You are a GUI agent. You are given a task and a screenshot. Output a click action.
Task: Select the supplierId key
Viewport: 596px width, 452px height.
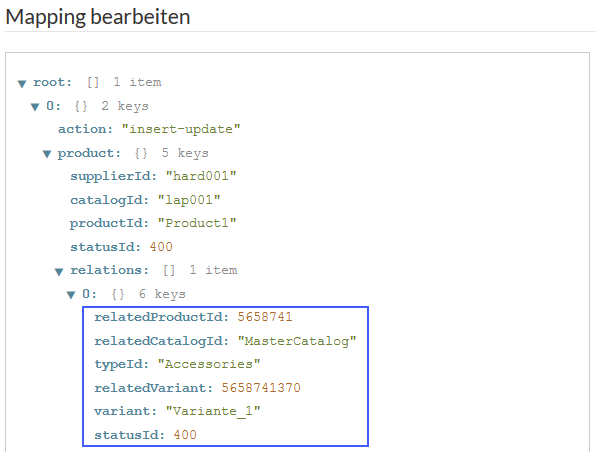(x=113, y=176)
